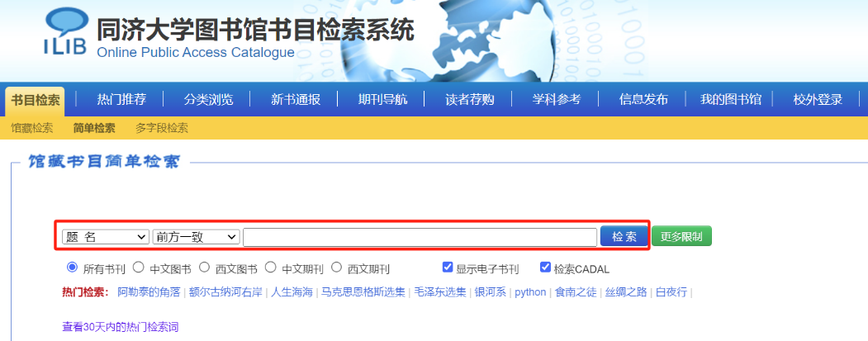Click hot search python
This screenshot has height=341, width=868.
coord(530,292)
